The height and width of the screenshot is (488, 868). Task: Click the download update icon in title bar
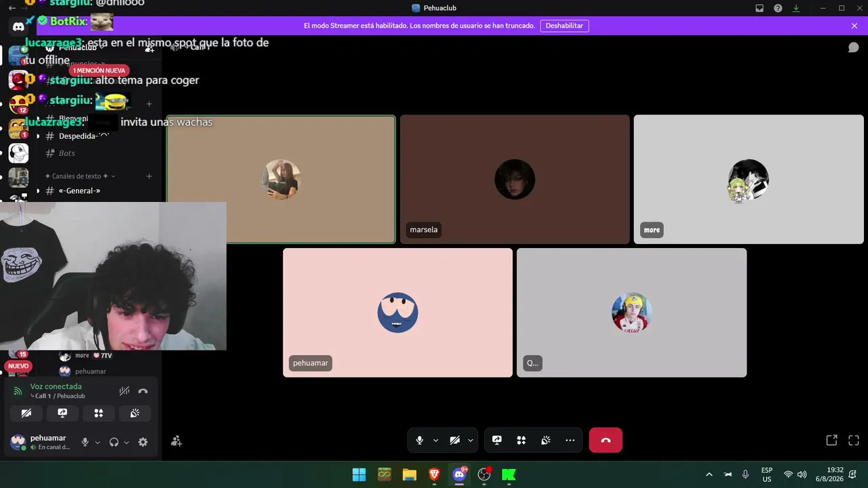(x=796, y=8)
